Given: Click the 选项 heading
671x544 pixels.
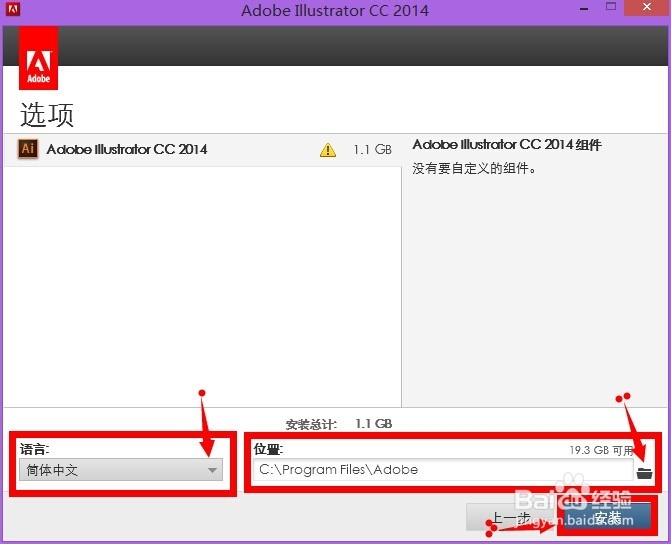Looking at the screenshot, I should click(x=47, y=115).
